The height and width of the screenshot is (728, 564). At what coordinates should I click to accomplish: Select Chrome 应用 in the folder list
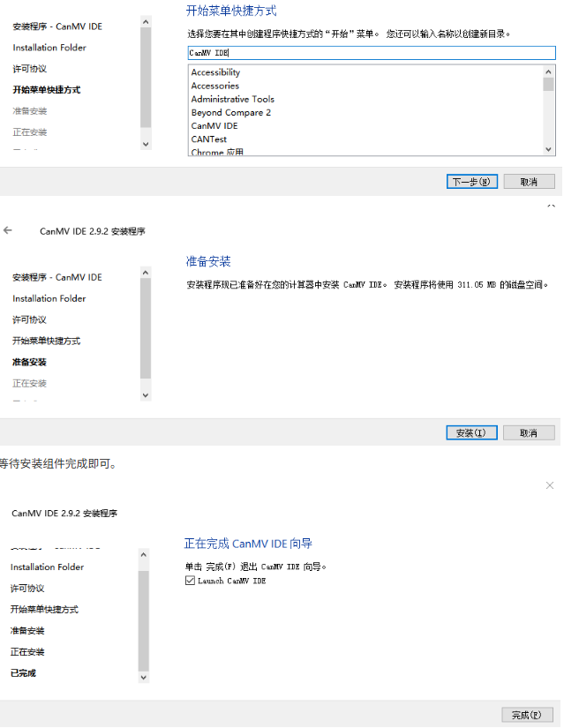coord(217,152)
